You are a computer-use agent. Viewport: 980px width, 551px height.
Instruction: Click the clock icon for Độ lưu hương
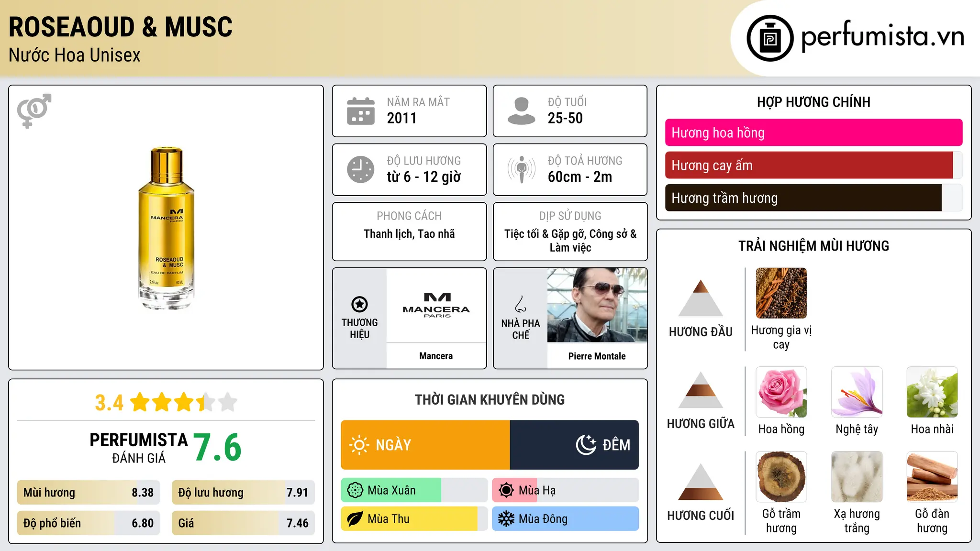point(361,169)
